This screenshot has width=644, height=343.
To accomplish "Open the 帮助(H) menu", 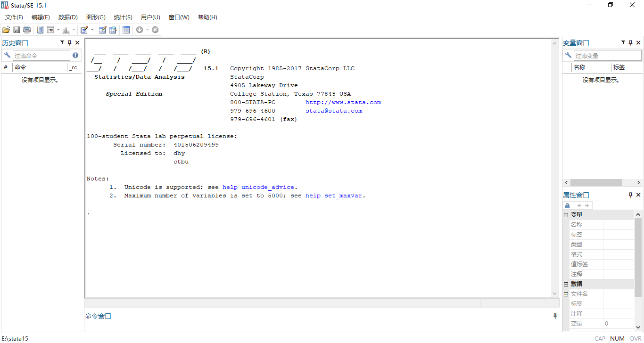I will pos(207,17).
